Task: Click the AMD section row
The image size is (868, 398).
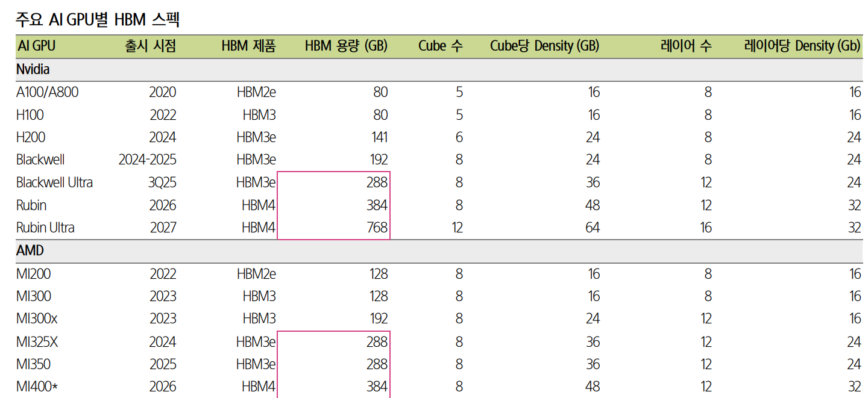Action: point(30,251)
